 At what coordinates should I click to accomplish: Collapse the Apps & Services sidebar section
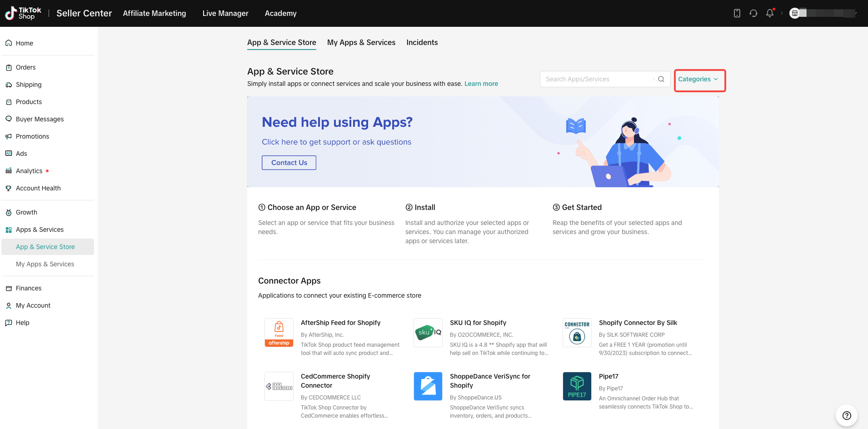(x=40, y=229)
